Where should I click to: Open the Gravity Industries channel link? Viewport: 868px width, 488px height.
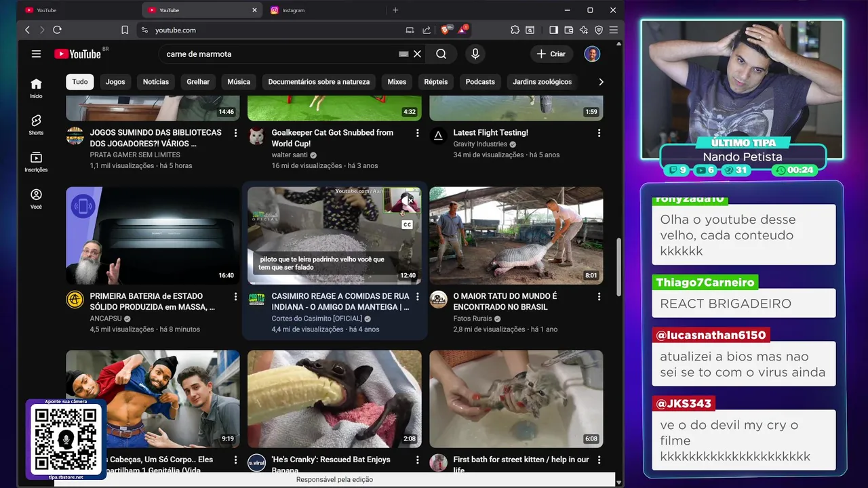pos(480,144)
